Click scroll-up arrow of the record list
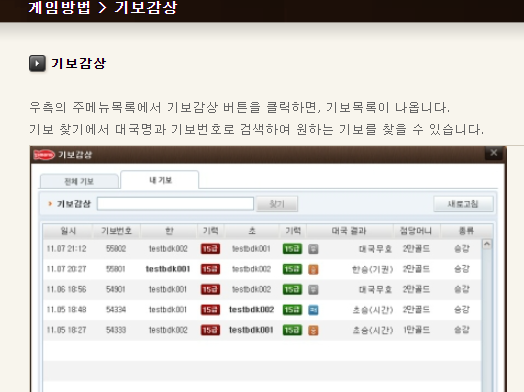Image resolution: width=524 pixels, height=392 pixels. pyautogui.click(x=487, y=244)
